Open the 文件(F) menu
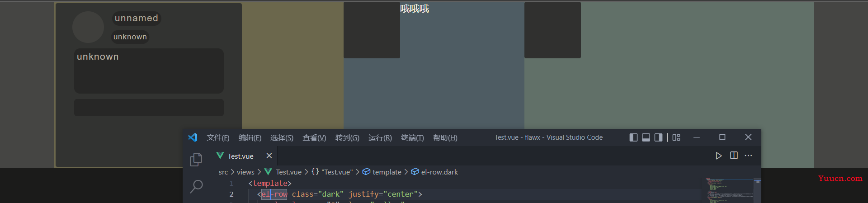This screenshot has width=868, height=203. [218, 137]
